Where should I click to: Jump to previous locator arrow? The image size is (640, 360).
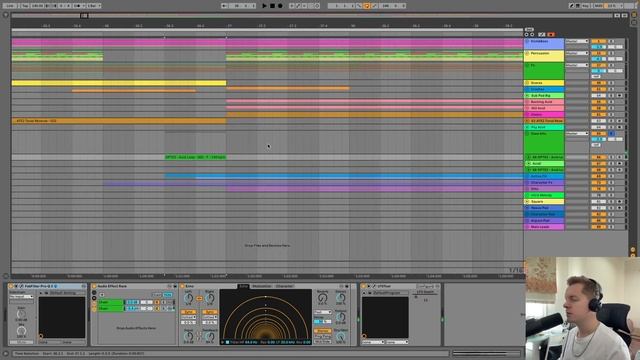tap(527, 35)
